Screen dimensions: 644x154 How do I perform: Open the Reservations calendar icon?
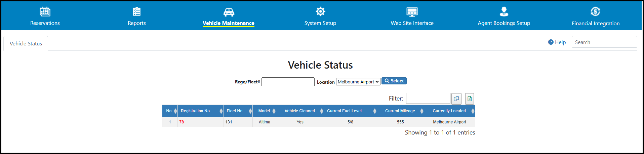45,12
